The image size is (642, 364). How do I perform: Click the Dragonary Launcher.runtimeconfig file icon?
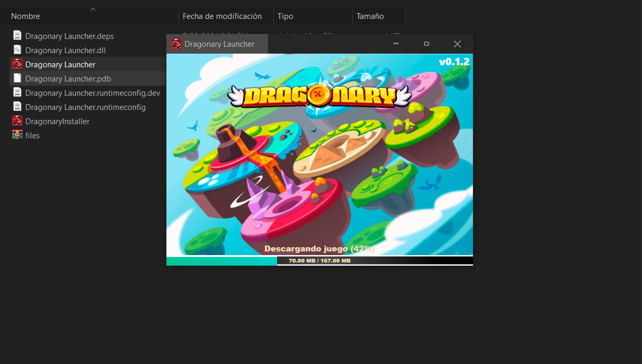click(x=17, y=107)
